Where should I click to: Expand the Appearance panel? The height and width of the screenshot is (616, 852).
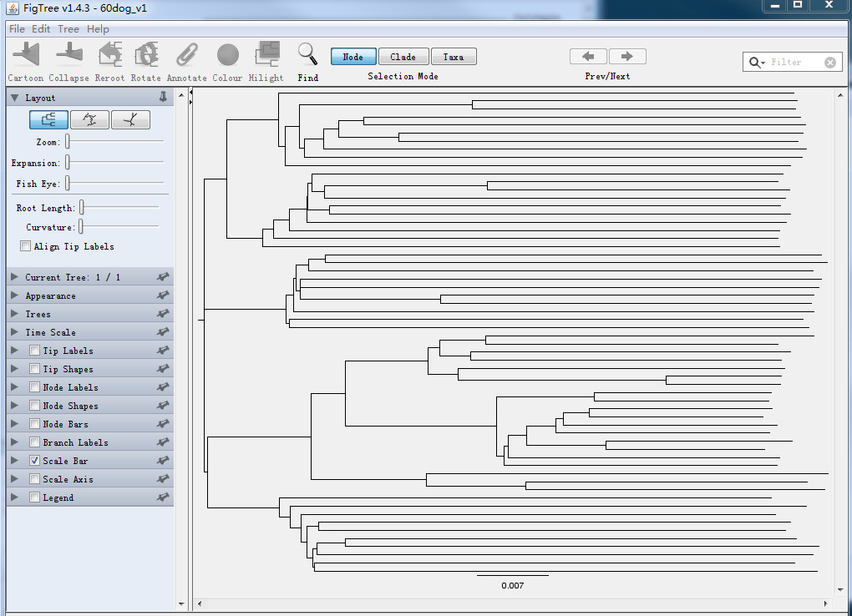[15, 295]
